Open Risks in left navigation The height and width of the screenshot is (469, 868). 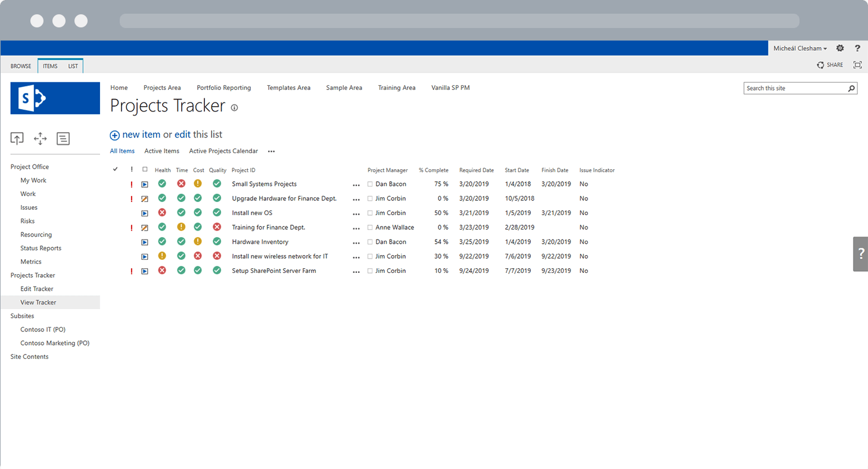click(27, 221)
